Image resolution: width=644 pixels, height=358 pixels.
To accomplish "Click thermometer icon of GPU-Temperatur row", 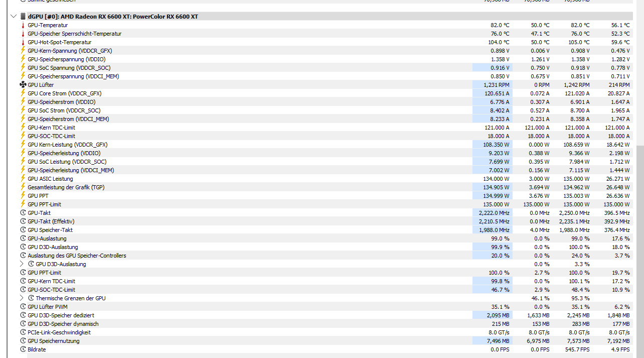I will coord(23,25).
